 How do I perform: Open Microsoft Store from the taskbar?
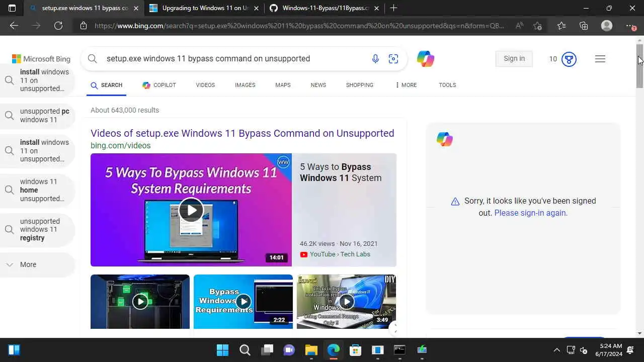(355, 350)
